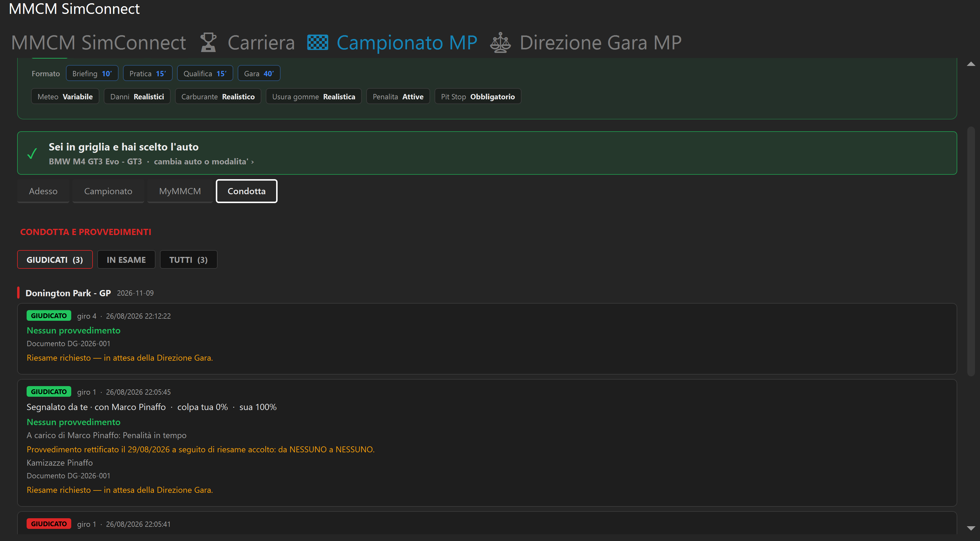This screenshot has width=980, height=541.
Task: Click the green checkmark icon in grid banner
Action: point(32,153)
